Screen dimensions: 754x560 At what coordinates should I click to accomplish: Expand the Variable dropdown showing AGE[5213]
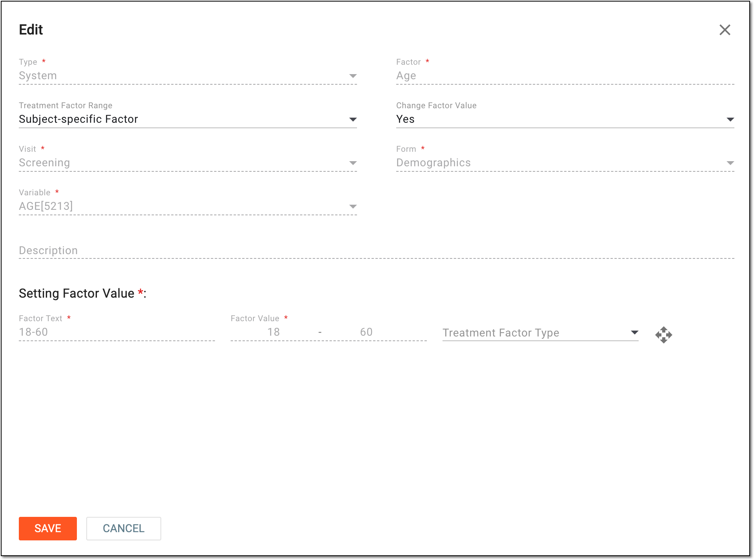click(188, 206)
